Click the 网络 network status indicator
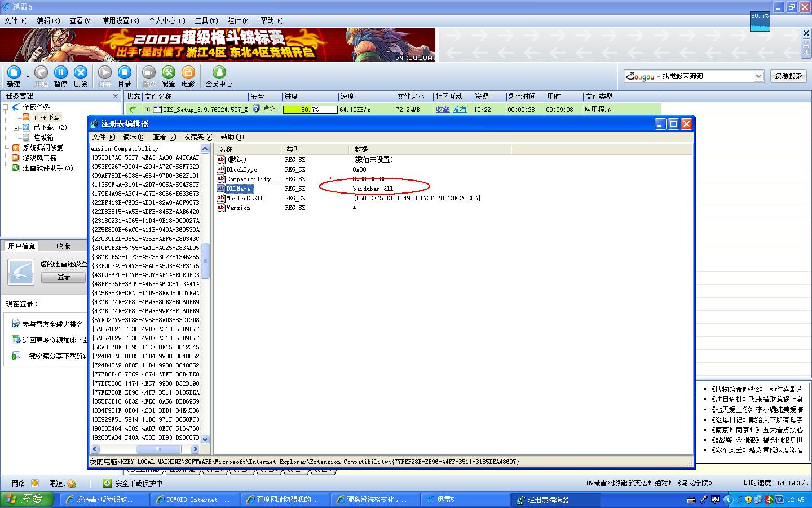 pyautogui.click(x=35, y=483)
